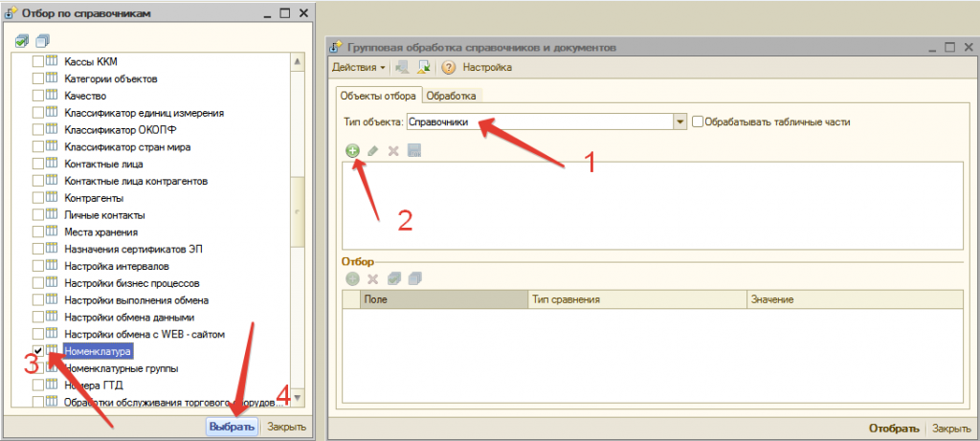980x441 pixels.
Task: Switch to the Обработка tab
Action: (452, 96)
